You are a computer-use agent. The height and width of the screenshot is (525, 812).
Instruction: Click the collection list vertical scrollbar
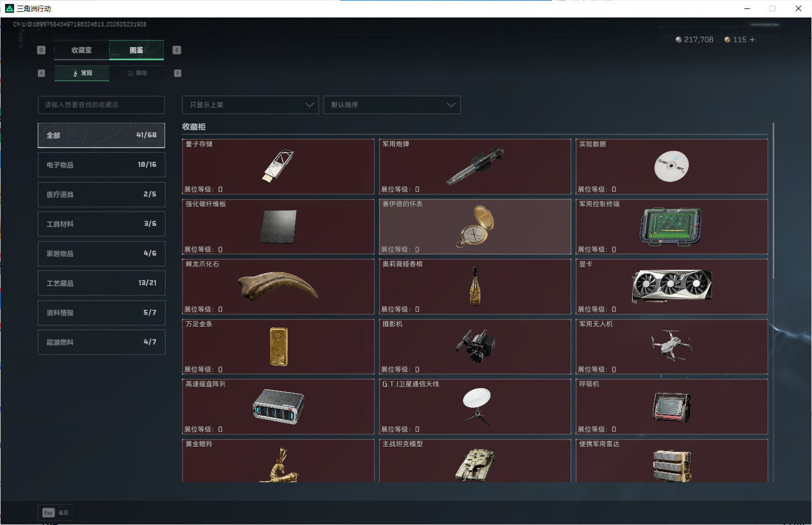(774, 201)
